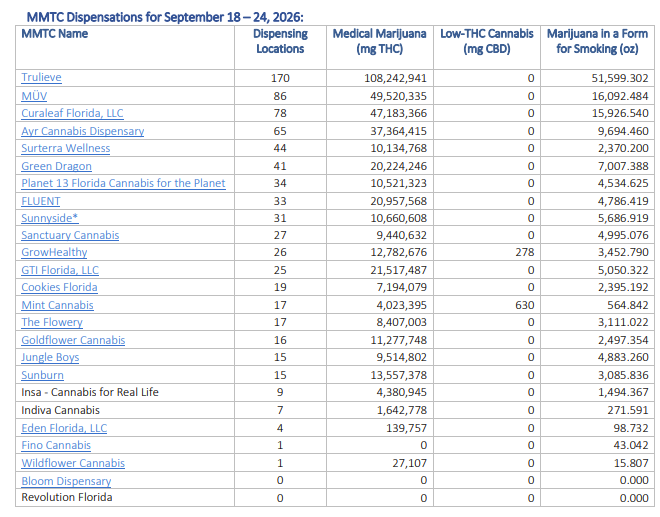
Task: Open the GrowHealthy link
Action: [54, 252]
